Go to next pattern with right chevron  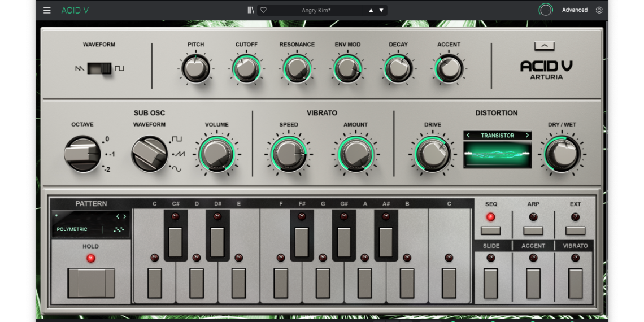tap(125, 216)
